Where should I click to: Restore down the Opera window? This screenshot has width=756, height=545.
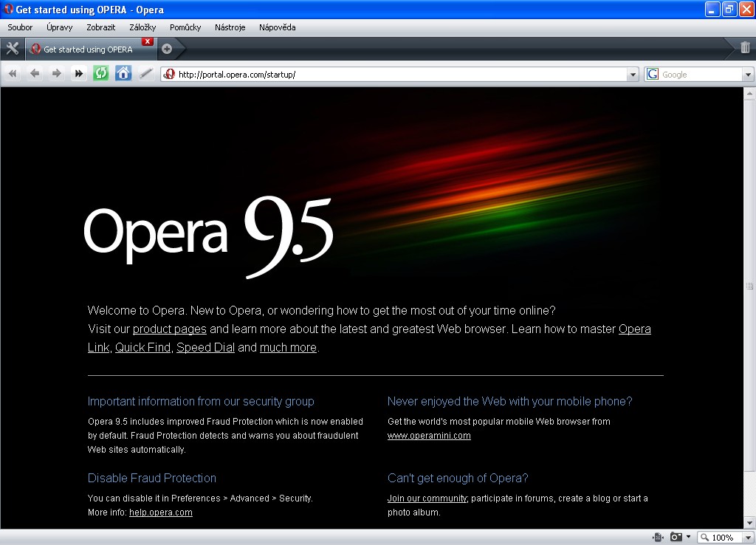[x=729, y=9]
